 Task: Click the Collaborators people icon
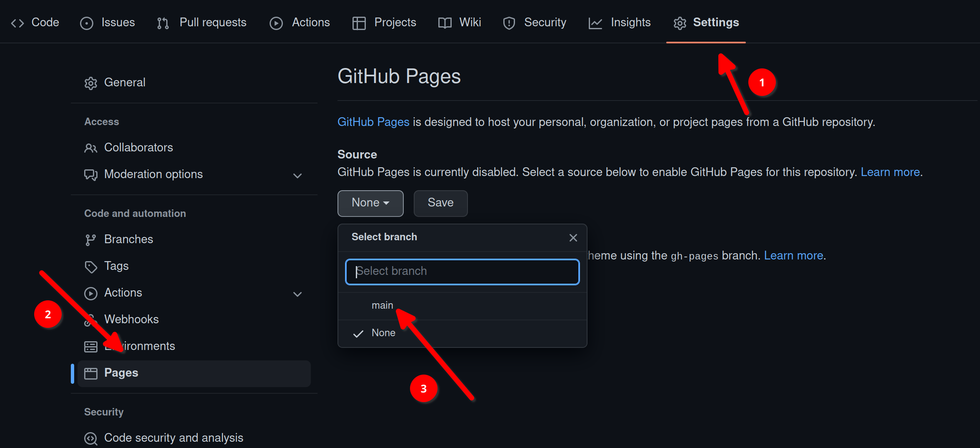tap(91, 148)
